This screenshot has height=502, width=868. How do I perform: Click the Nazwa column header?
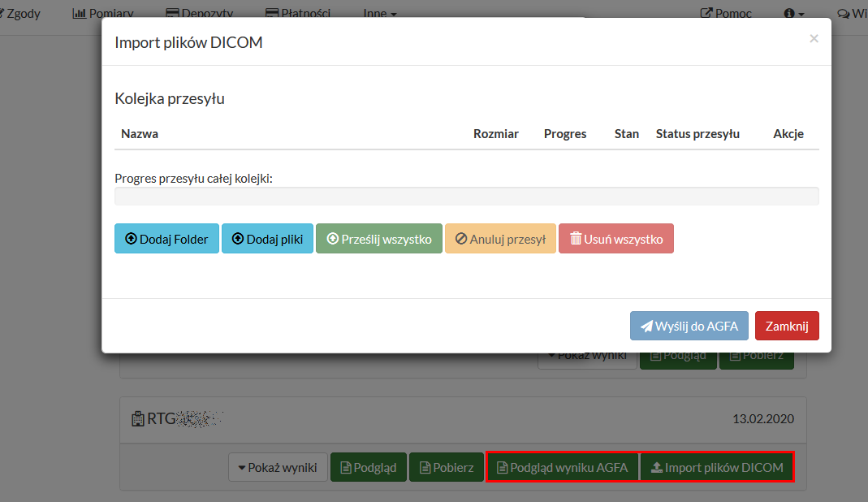pos(140,134)
